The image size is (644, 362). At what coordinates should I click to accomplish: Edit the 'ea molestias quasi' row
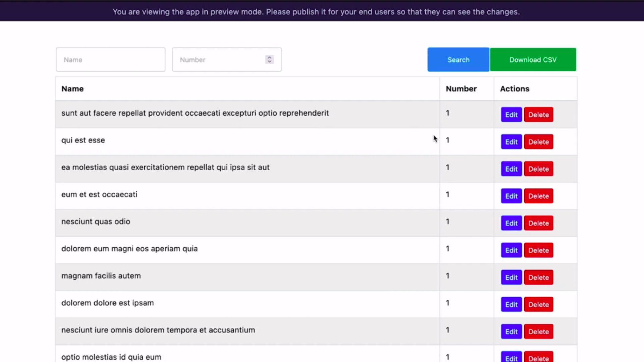tap(512, 169)
